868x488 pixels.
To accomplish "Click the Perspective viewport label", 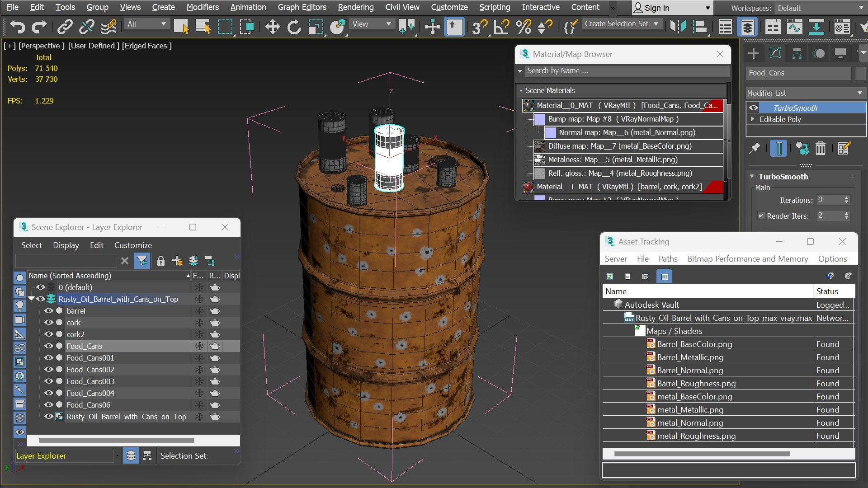I will [42, 46].
